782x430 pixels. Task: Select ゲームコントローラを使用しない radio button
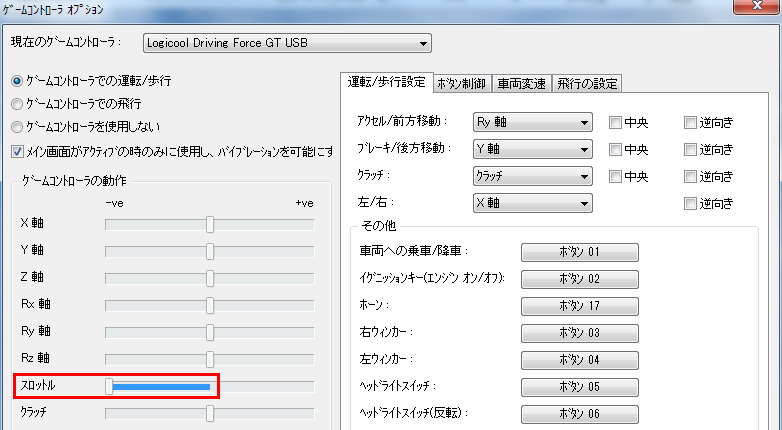(17, 127)
